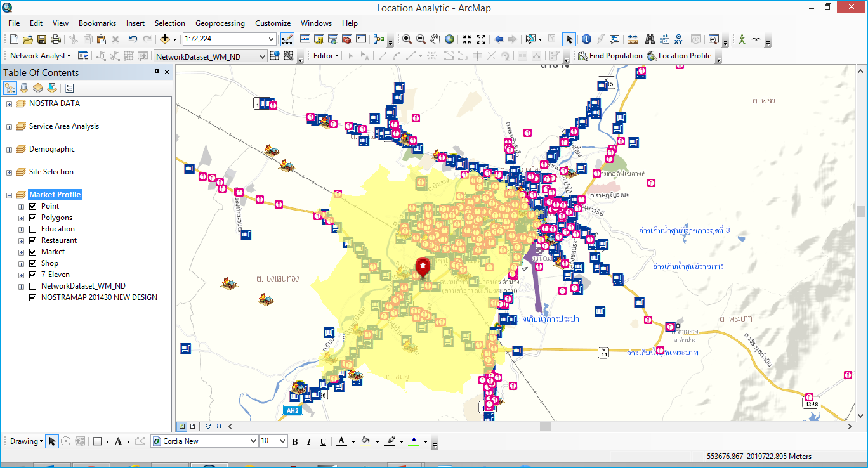
Task: Toggle the Shop layer checkbox
Action: pos(33,263)
